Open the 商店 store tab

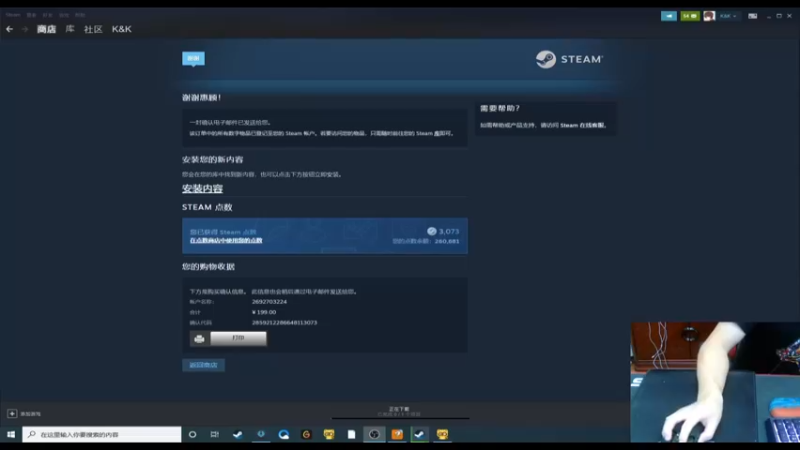pyautogui.click(x=46, y=29)
